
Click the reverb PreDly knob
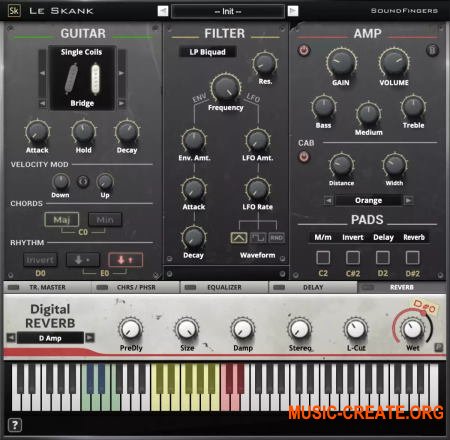coord(131,329)
